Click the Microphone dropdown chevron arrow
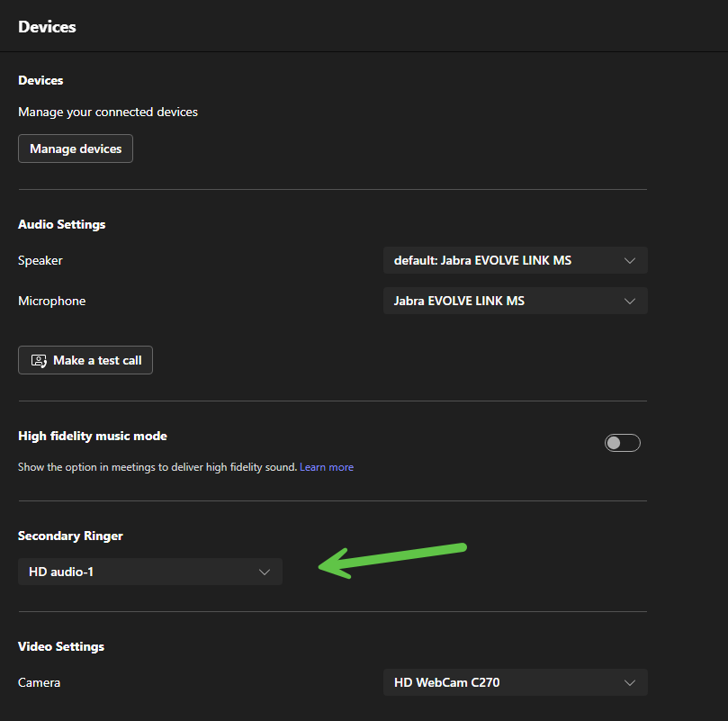The image size is (728, 721). 630,301
